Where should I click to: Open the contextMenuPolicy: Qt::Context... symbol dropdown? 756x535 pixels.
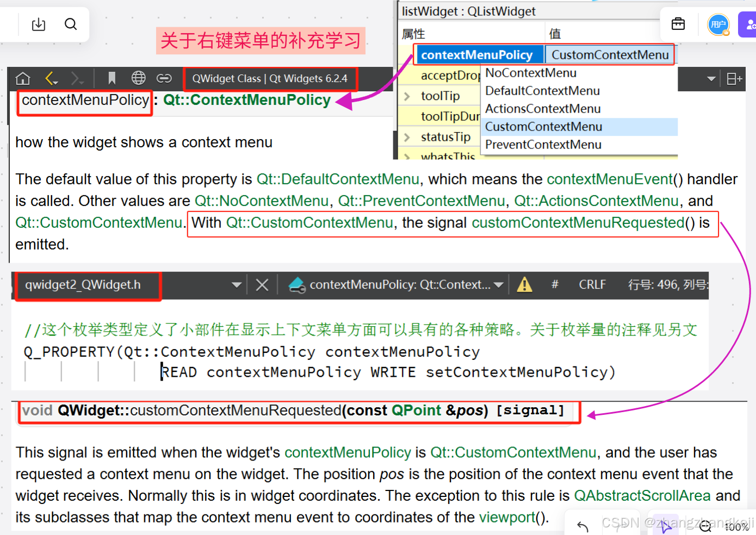[499, 285]
